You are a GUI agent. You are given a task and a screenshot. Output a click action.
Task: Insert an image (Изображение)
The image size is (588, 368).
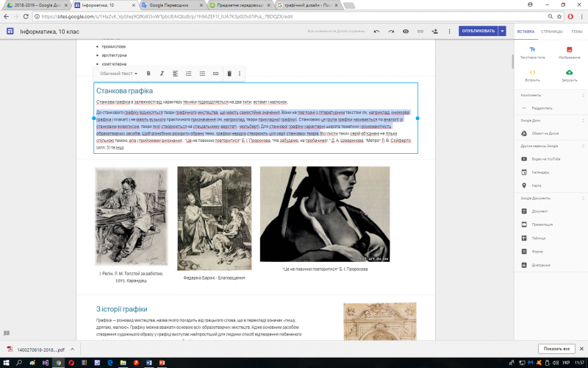tap(569, 52)
